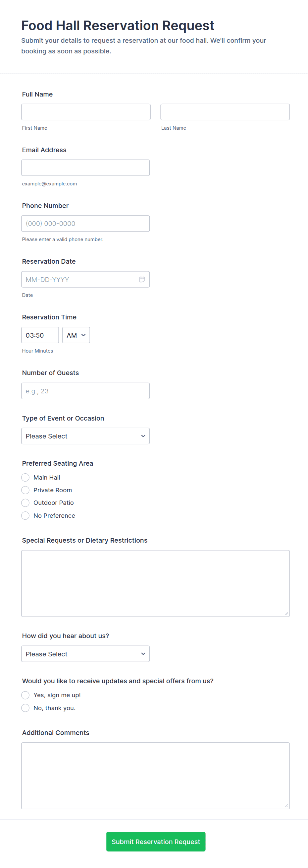Pick the No Preference seating option
Screen dimensions: 308x868
[x=25, y=515]
